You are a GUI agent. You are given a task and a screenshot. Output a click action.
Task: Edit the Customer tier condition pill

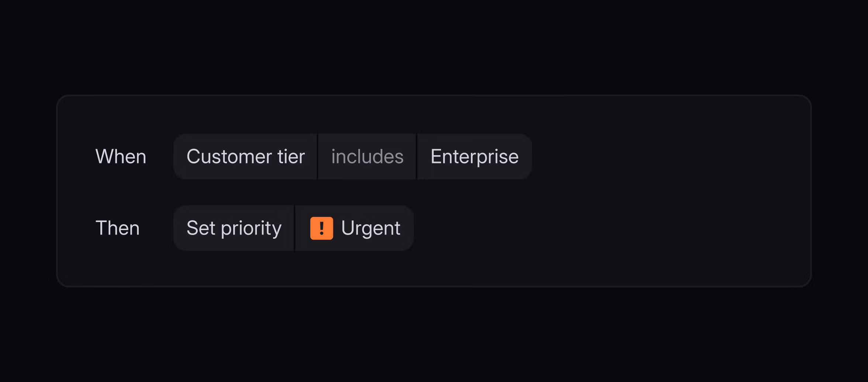[x=245, y=156]
